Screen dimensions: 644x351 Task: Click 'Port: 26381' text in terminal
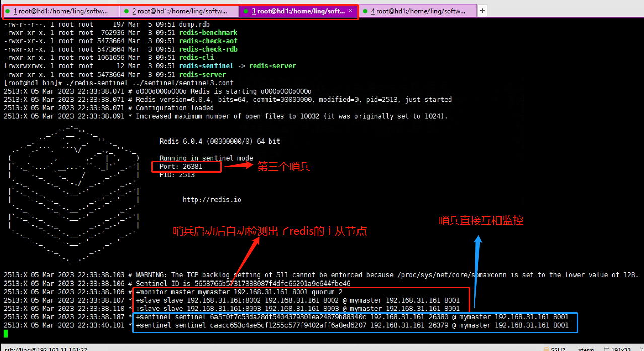pyautogui.click(x=181, y=166)
